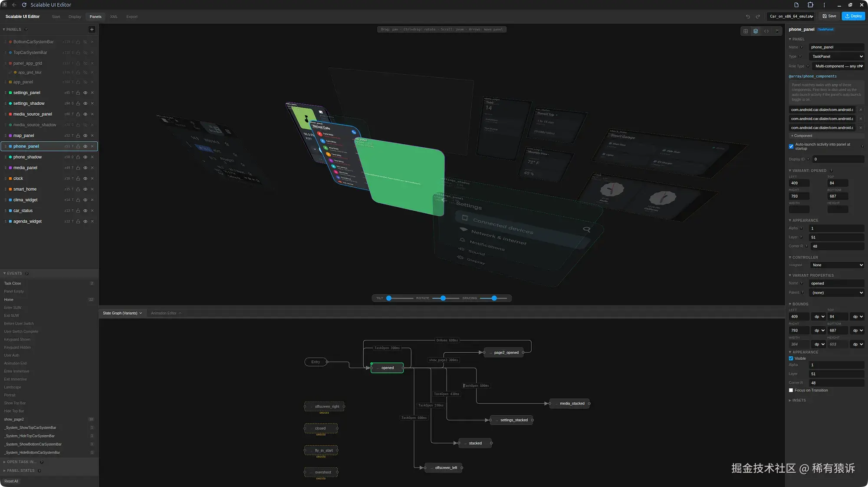Toggle the lock icon on clock row
The image size is (868, 487).
click(x=78, y=179)
